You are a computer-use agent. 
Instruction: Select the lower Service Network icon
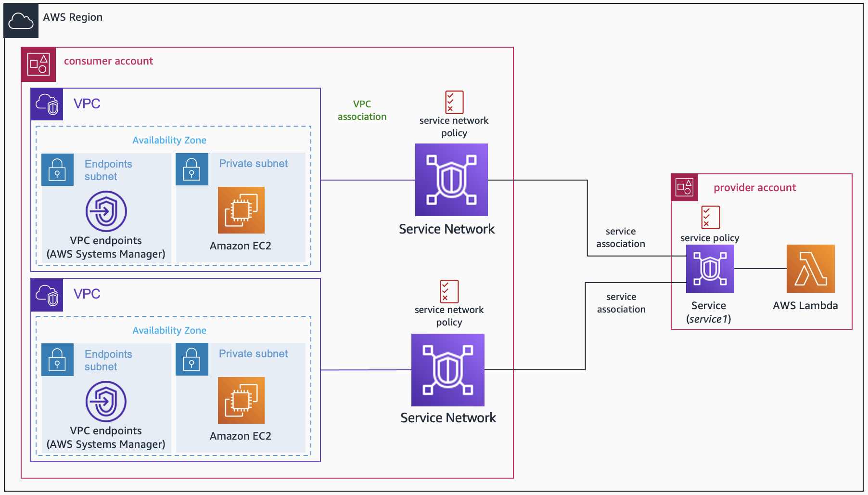[x=448, y=370]
